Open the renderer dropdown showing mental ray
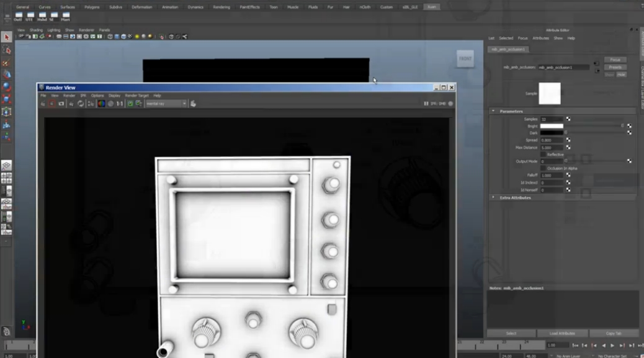 tap(166, 104)
